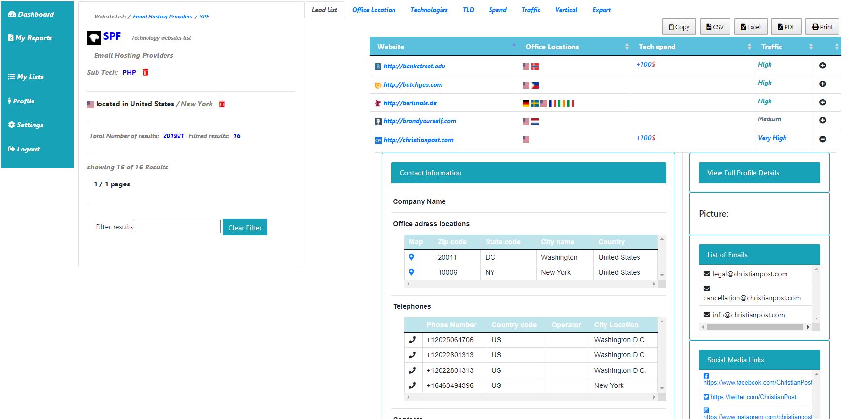Open the ChristianPost Facebook link
Screen dimensions: 868x419
[758, 382]
